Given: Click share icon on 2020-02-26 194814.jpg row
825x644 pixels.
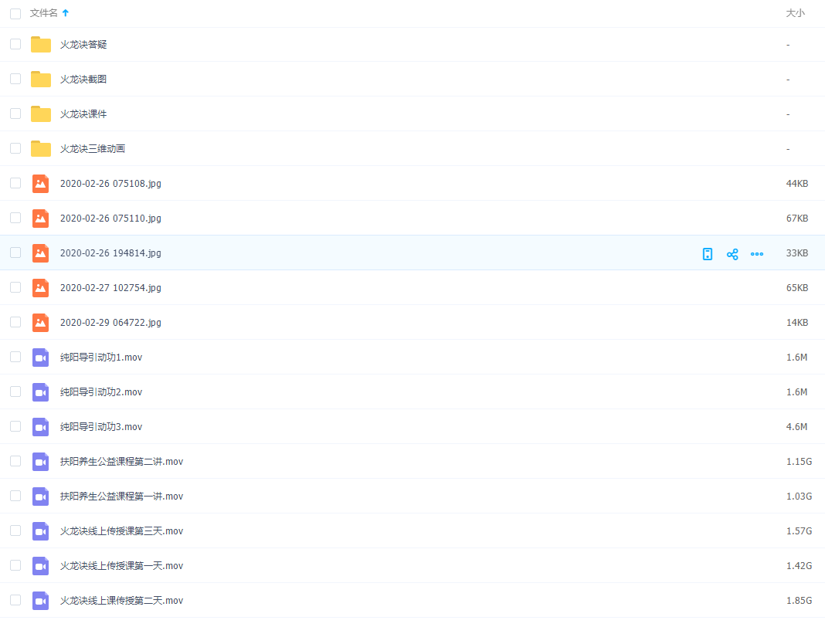Looking at the screenshot, I should tap(732, 254).
